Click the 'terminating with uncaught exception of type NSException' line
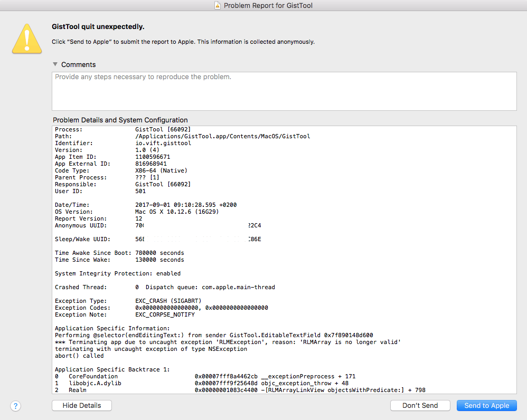Image resolution: width=527 pixels, height=420 pixels. click(x=151, y=349)
